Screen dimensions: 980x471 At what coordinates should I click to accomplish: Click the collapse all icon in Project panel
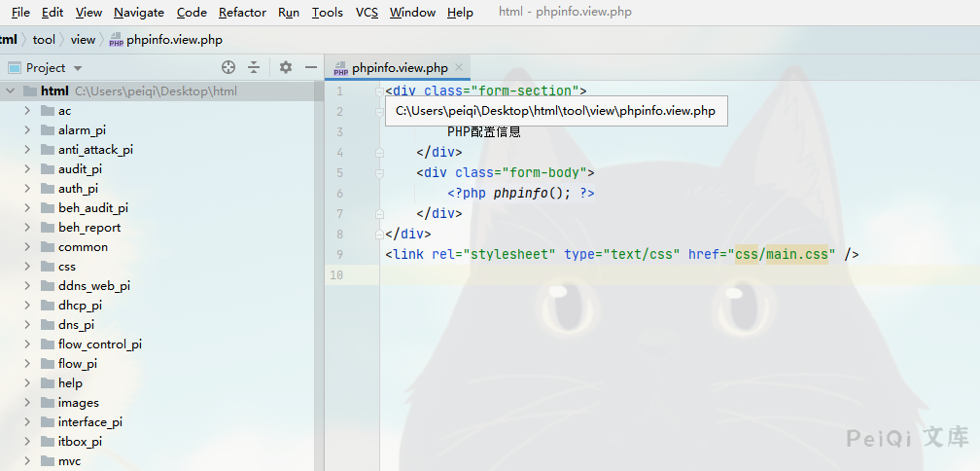(254, 67)
